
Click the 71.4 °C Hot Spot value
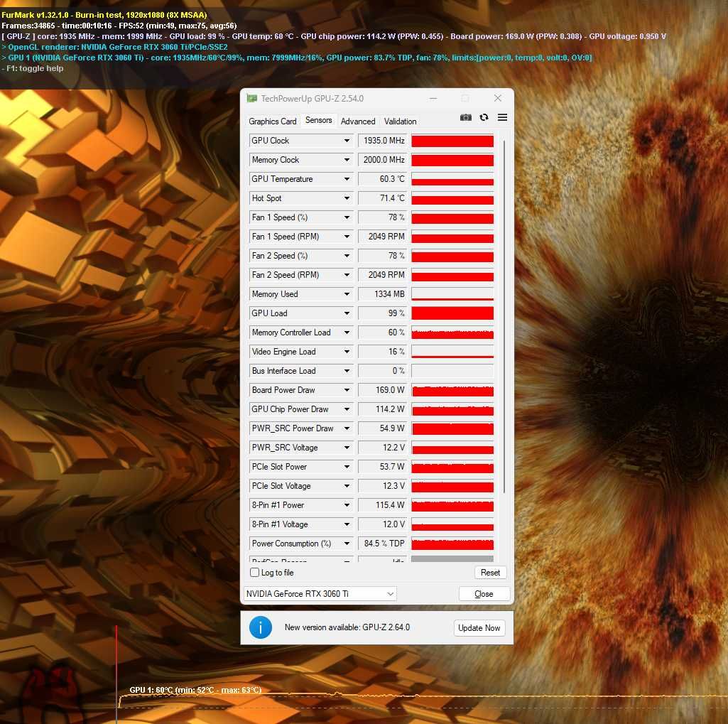(383, 198)
